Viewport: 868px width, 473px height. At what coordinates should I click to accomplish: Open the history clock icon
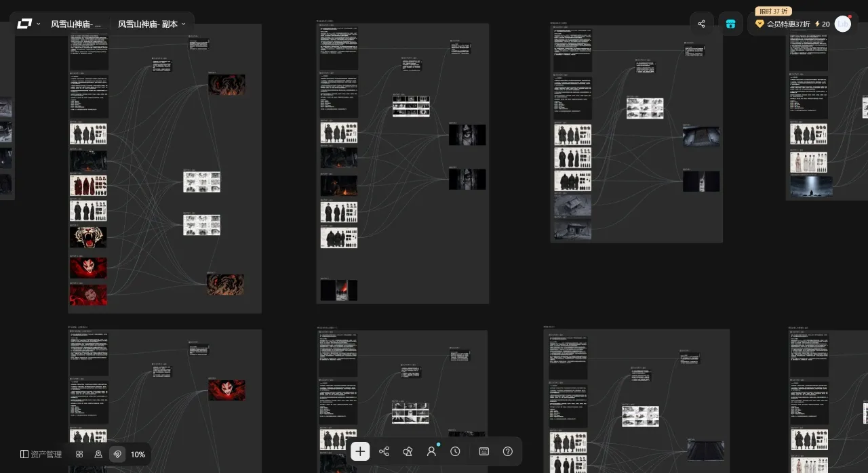pyautogui.click(x=455, y=451)
